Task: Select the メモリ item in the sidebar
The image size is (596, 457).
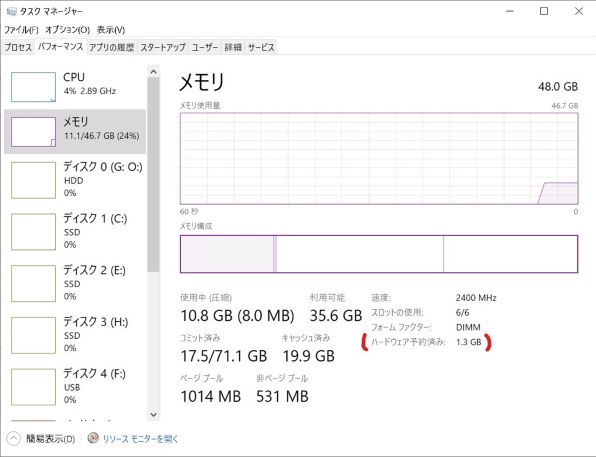Action: coord(75,132)
